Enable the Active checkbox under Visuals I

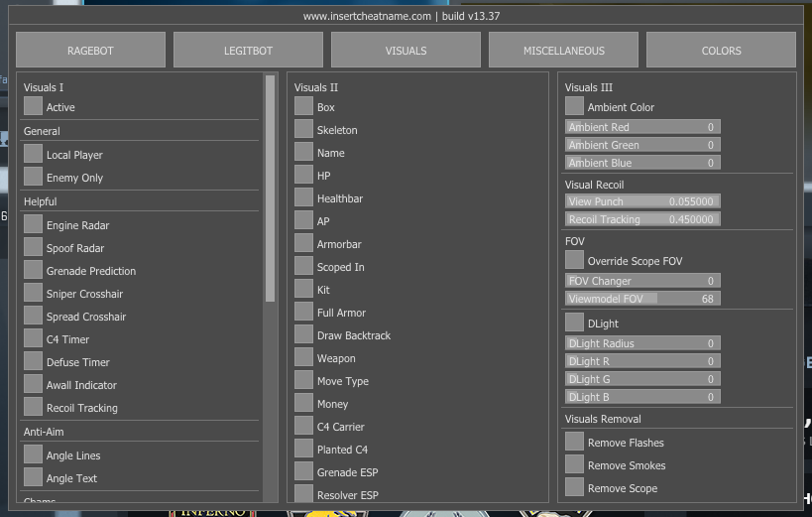coord(34,106)
